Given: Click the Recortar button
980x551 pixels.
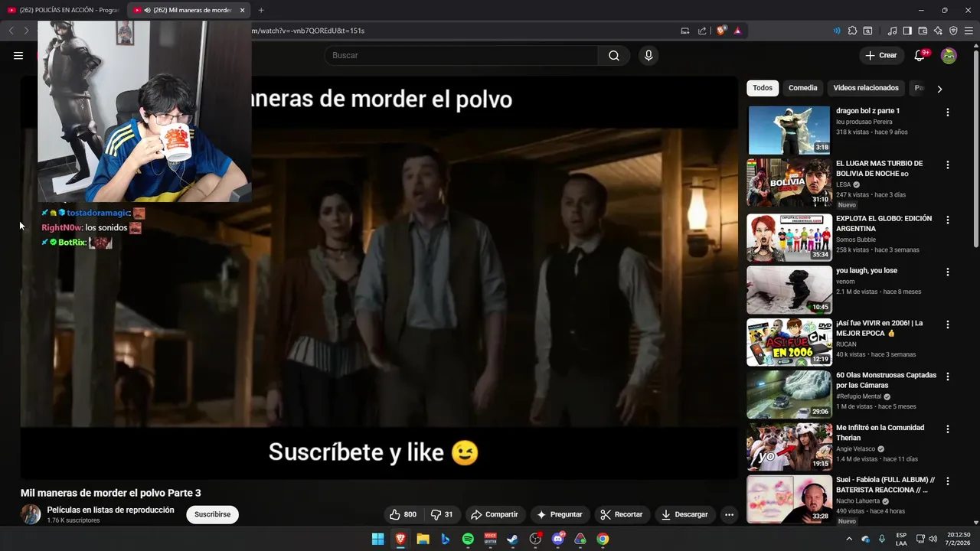Looking at the screenshot, I should (622, 514).
